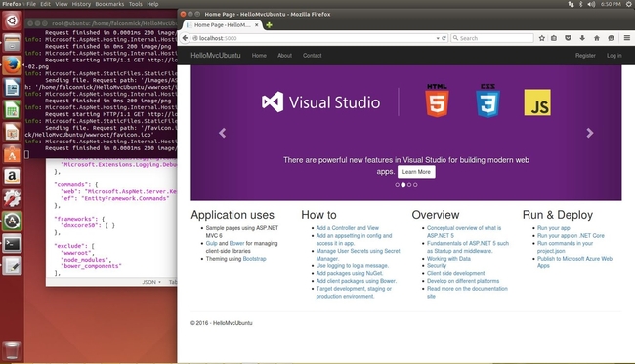Save page to Pocket icon
The width and height of the screenshot is (635, 364).
coord(569,38)
